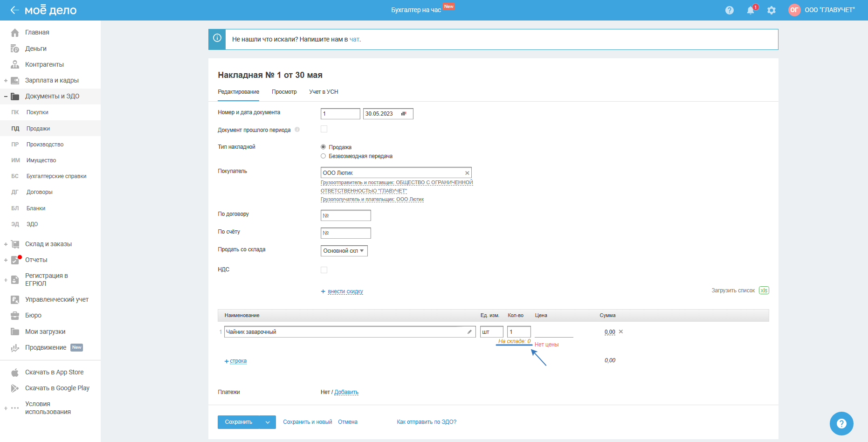This screenshot has height=442, width=868.
Task: Clear the ООО Лютик buyer field
Action: click(x=467, y=173)
